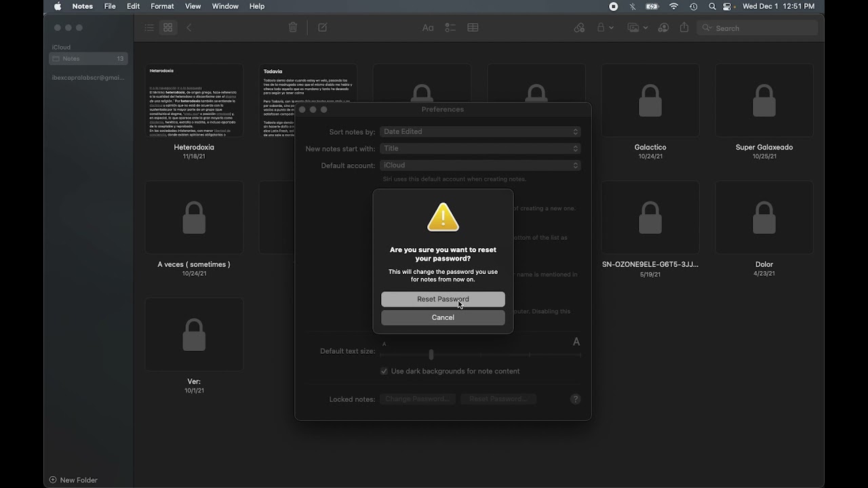This screenshot has height=488, width=868.
Task: Open the Help menu
Action: pyautogui.click(x=257, y=6)
